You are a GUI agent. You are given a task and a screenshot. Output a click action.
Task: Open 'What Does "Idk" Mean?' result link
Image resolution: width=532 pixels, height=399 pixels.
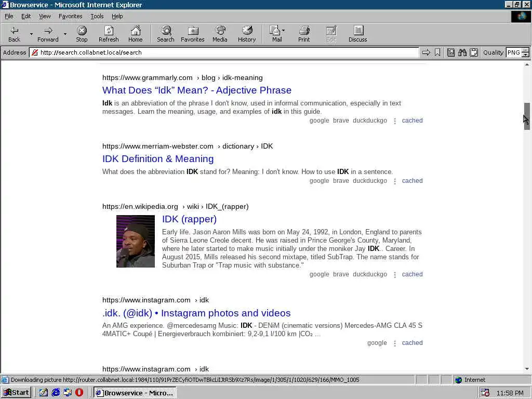tap(197, 90)
